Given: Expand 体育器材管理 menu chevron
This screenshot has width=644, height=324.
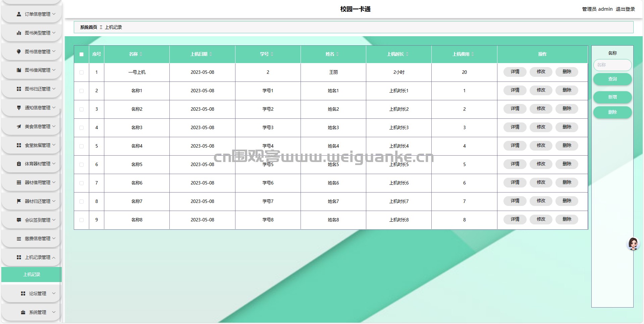Looking at the screenshot, I should (54, 163).
